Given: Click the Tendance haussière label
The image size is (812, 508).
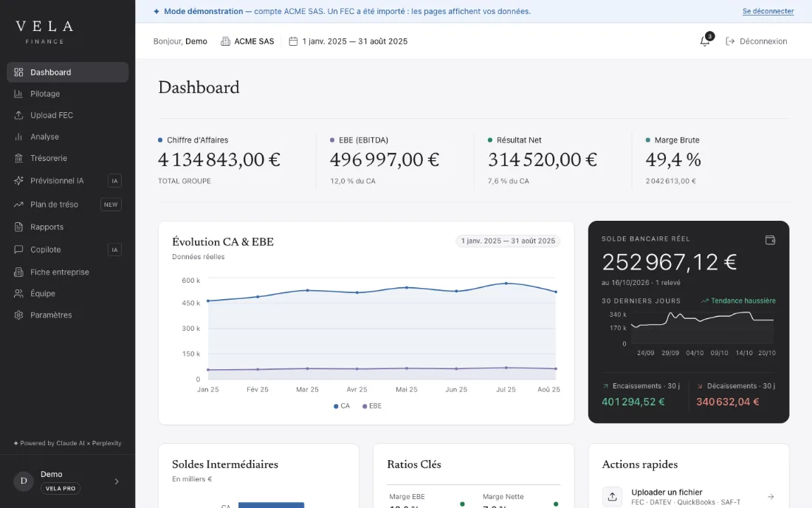Looking at the screenshot, I should pos(738,301).
